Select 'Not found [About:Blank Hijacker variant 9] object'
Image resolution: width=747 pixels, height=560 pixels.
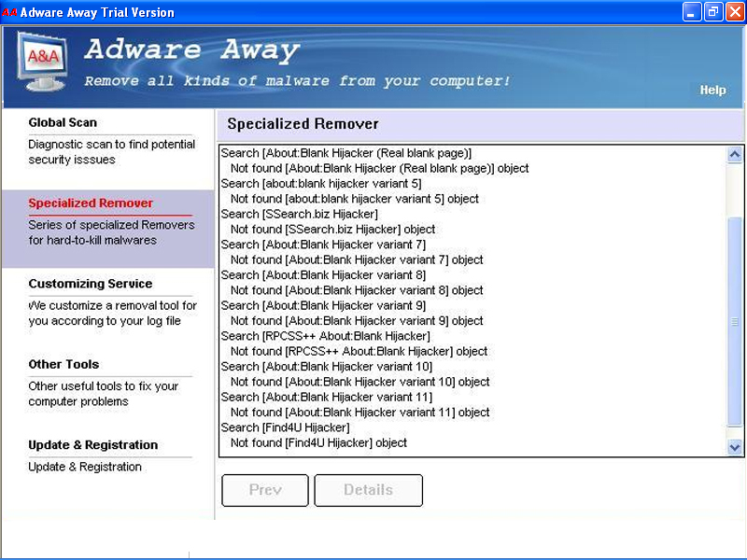click(357, 320)
